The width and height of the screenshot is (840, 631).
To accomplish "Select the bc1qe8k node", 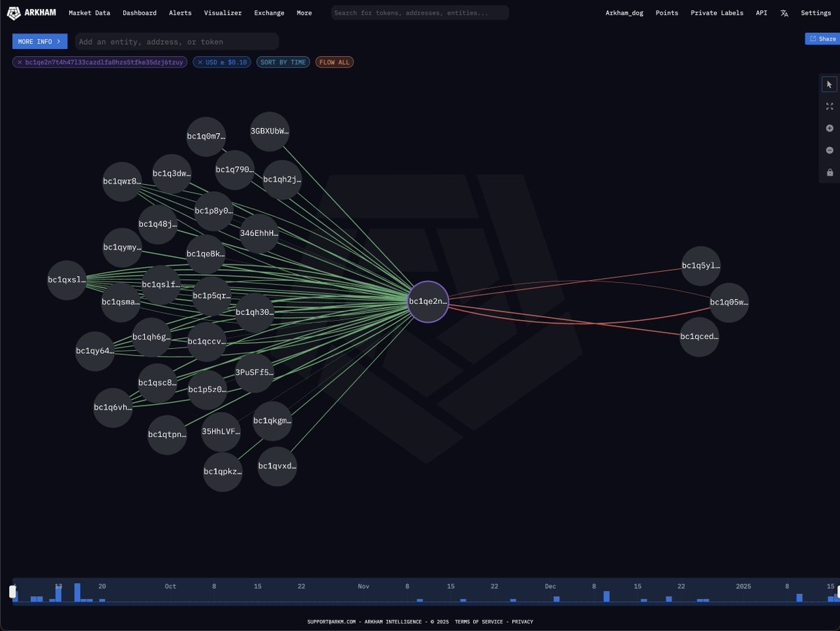I will 205,255.
